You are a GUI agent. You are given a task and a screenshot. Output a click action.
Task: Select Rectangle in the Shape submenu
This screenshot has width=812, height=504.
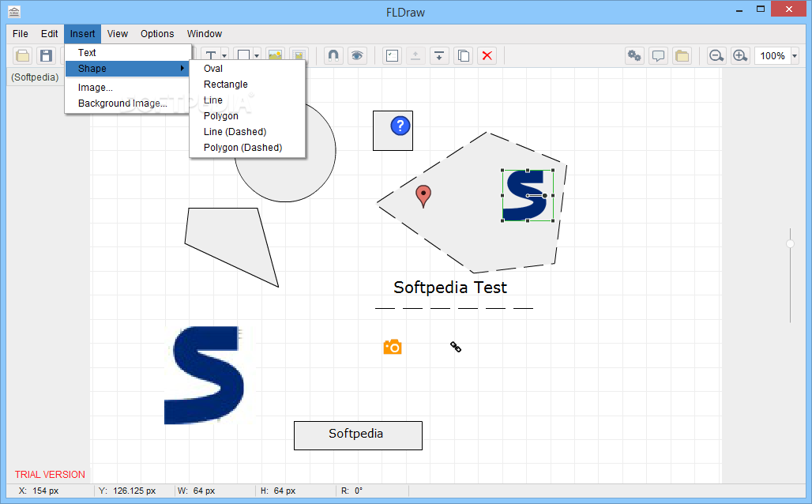click(x=247, y=84)
